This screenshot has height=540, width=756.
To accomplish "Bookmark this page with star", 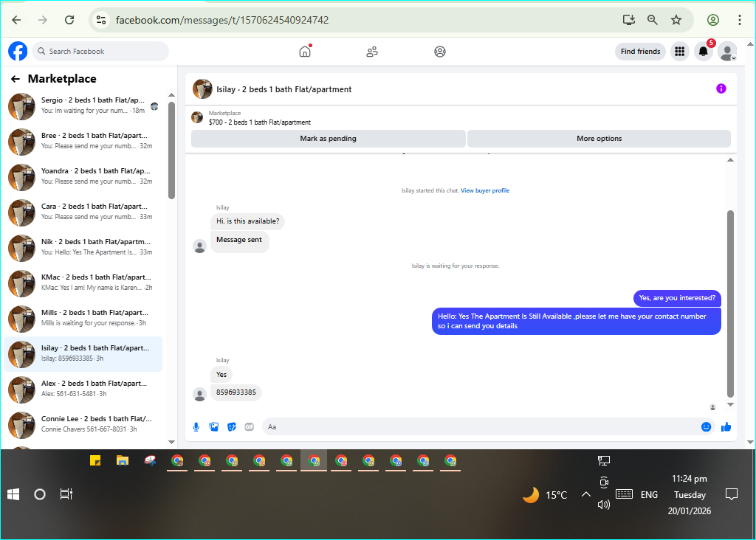I will tap(676, 20).
